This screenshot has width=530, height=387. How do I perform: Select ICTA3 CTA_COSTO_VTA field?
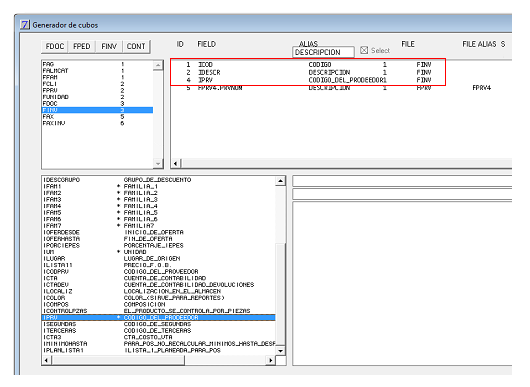159,337
